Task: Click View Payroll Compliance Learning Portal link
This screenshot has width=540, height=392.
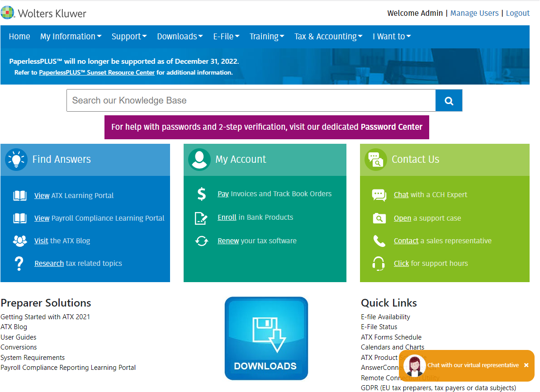Action: (99, 218)
